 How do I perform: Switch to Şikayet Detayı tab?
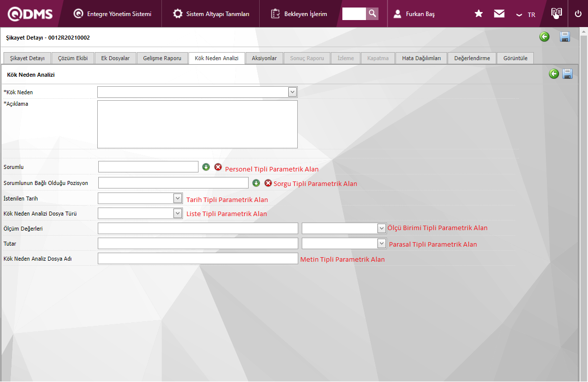click(27, 58)
